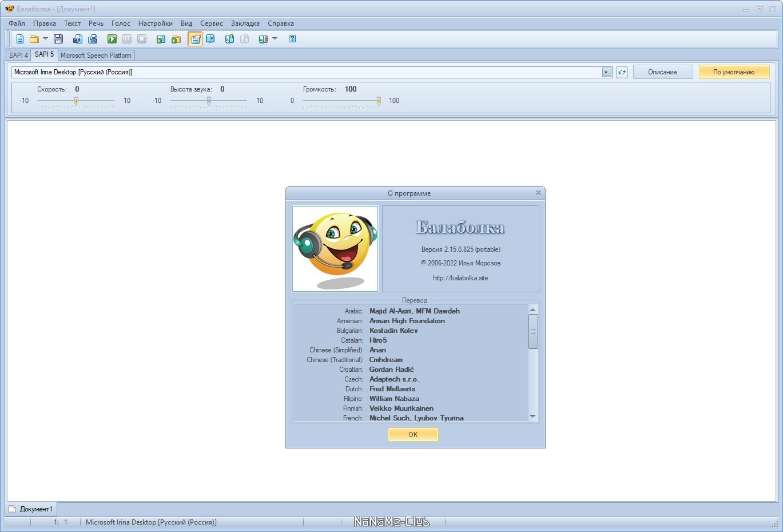Image resolution: width=783 pixels, height=532 pixels.
Task: Click the grayed Pause playback icon
Action: (127, 39)
